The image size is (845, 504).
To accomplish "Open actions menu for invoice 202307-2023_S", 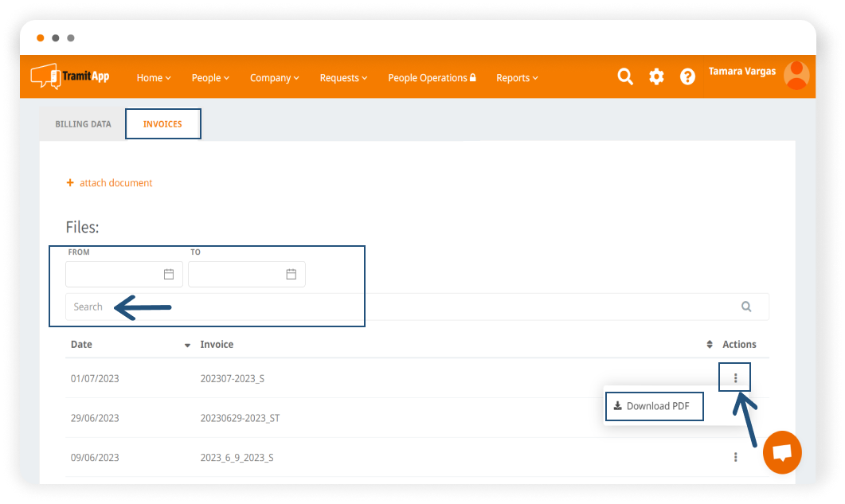I will (735, 378).
